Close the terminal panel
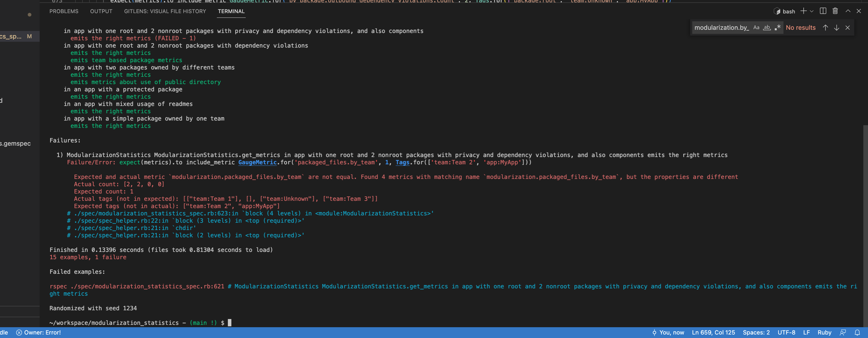The image size is (868, 338). tap(859, 11)
